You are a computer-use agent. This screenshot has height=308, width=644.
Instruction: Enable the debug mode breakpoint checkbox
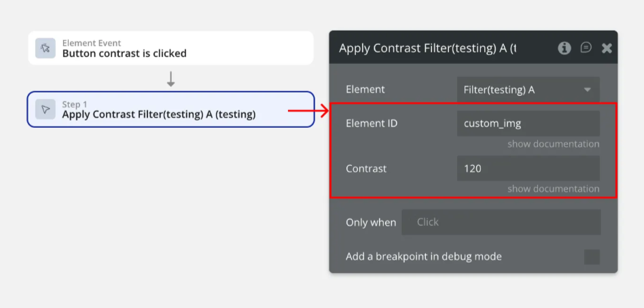point(592,257)
